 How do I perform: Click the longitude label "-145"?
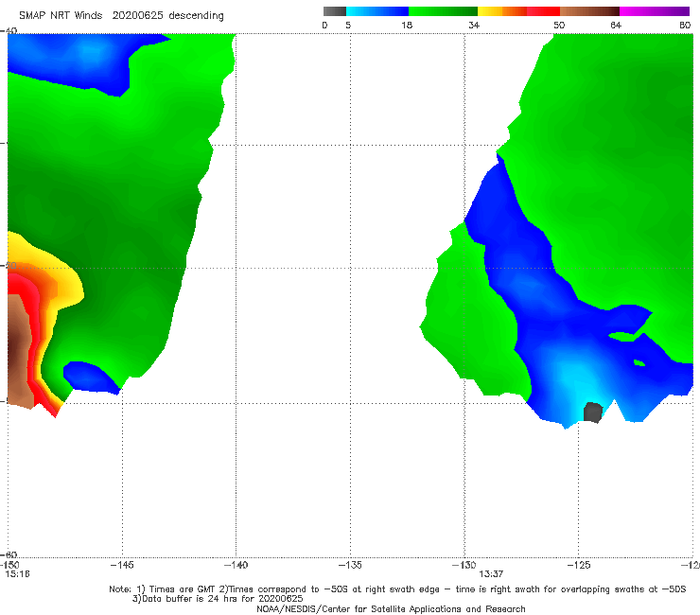pyautogui.click(x=122, y=565)
